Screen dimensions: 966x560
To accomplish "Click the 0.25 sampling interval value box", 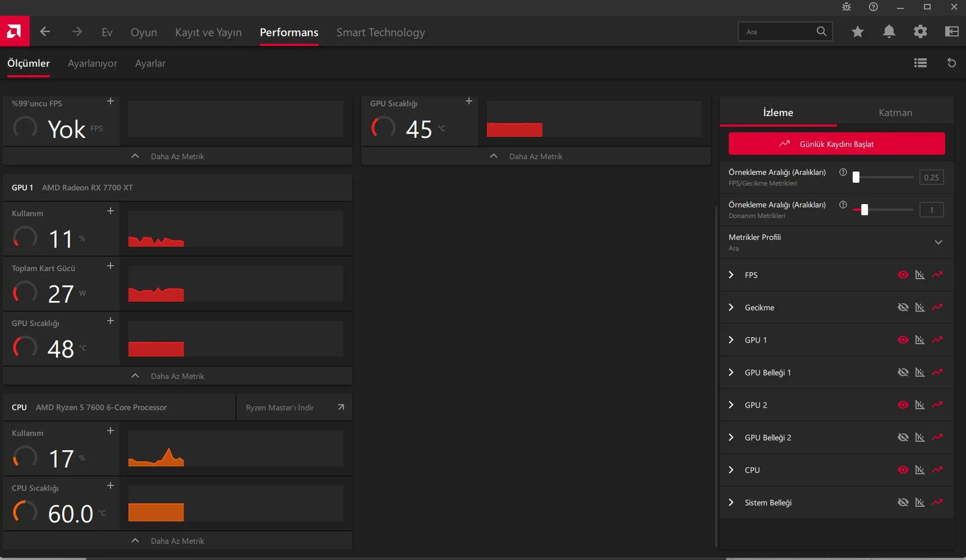I will (932, 177).
